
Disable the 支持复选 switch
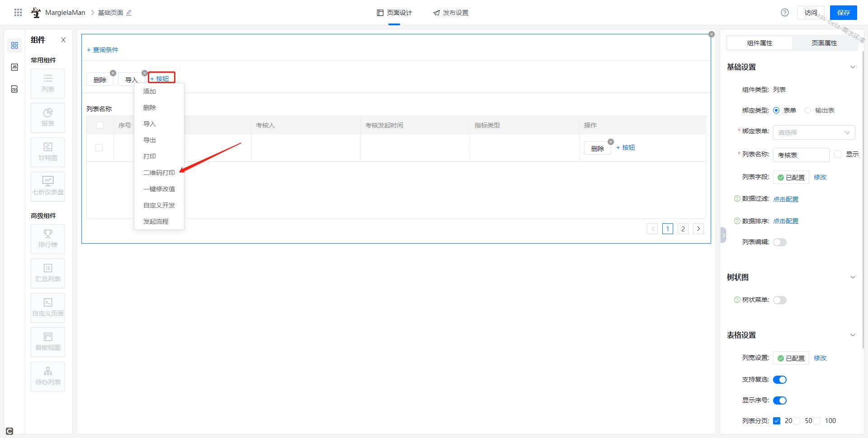[x=780, y=380]
